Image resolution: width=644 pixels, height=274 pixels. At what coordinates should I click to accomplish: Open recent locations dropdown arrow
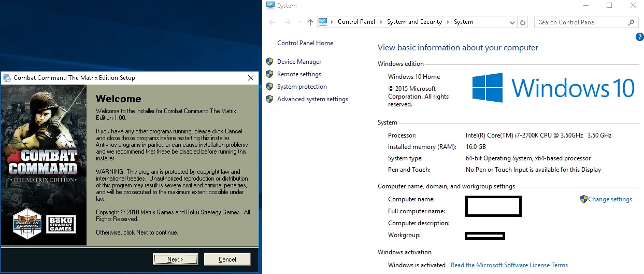(x=300, y=22)
